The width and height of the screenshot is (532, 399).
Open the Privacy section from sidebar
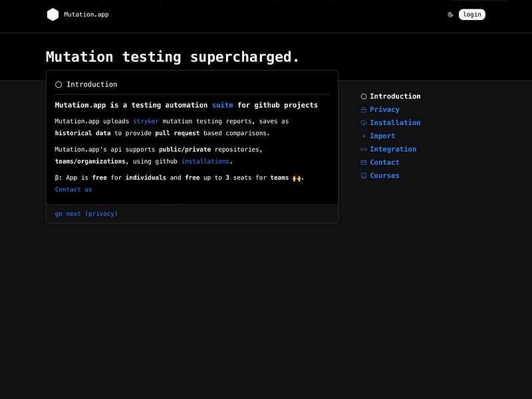coord(384,110)
